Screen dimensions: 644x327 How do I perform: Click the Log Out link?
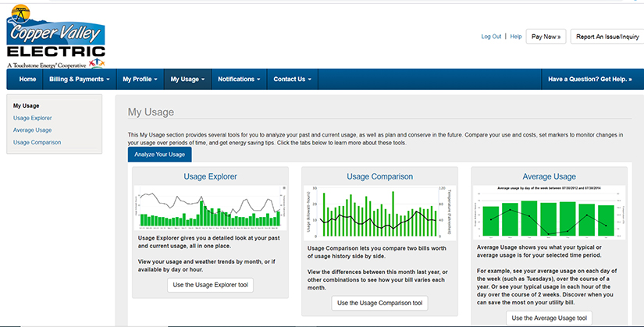click(491, 37)
